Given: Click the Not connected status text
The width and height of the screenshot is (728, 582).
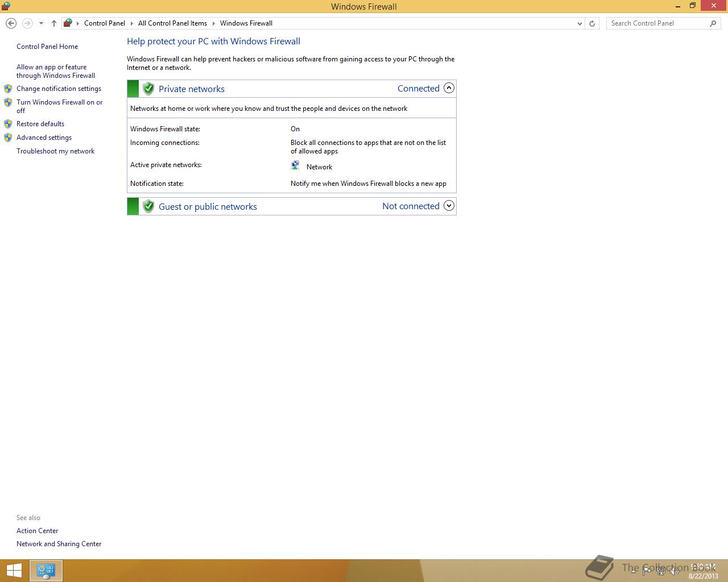Looking at the screenshot, I should click(x=411, y=206).
